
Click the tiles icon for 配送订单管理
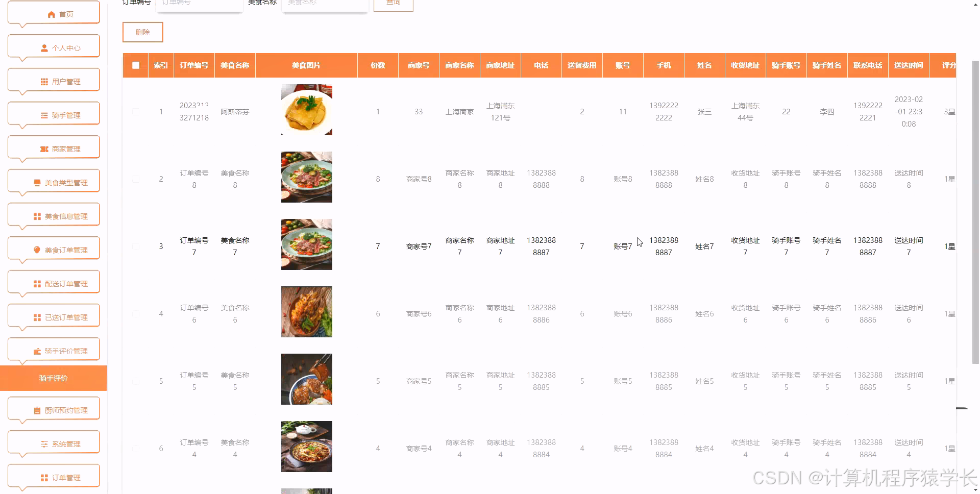[x=37, y=284]
